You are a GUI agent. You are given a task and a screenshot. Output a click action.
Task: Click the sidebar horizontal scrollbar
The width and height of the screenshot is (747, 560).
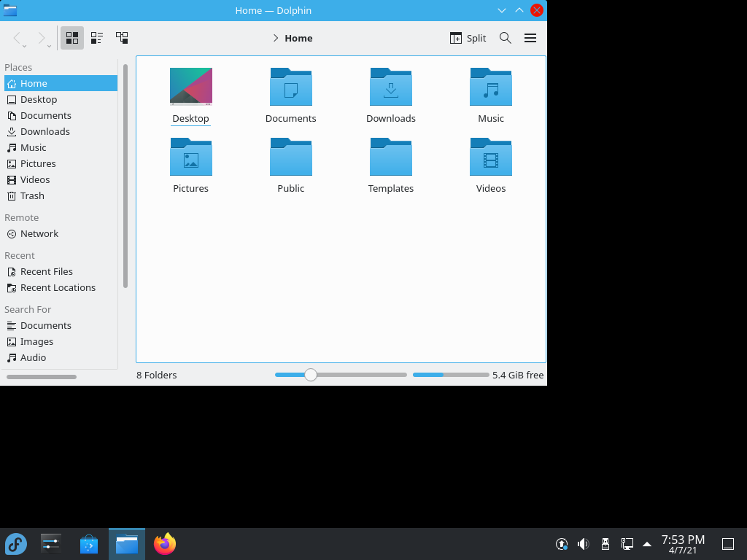pyautogui.click(x=42, y=377)
